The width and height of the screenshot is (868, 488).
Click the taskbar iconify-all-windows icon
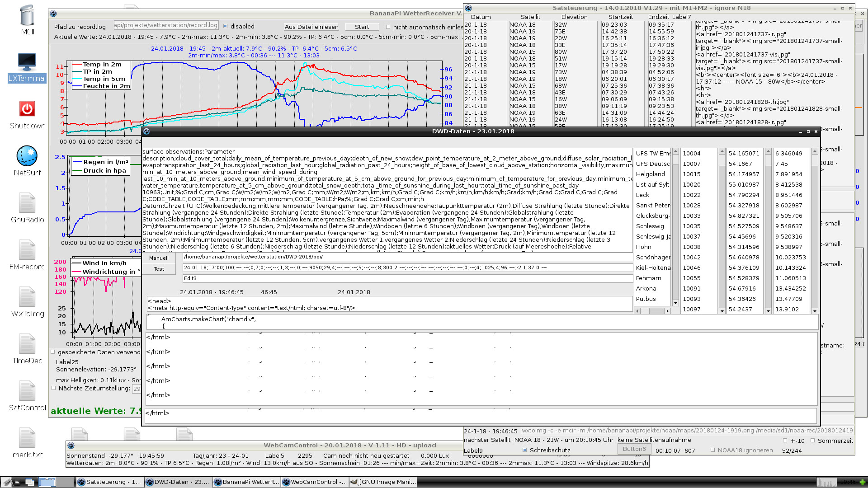click(18, 482)
